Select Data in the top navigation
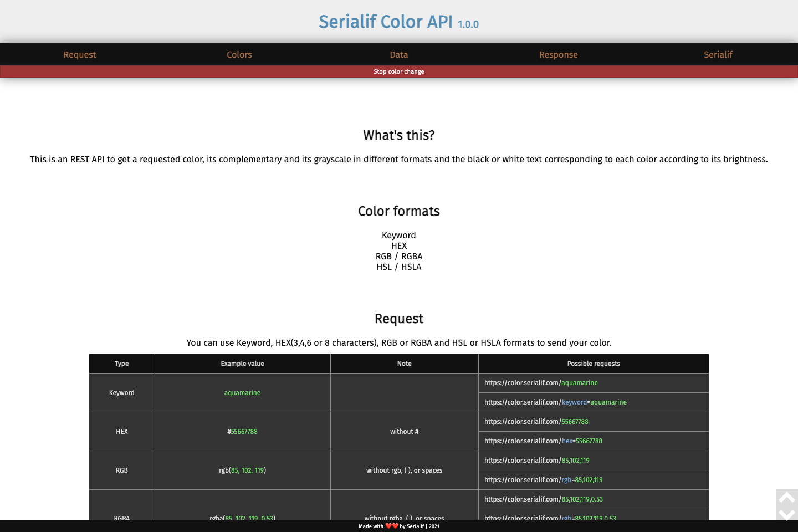 [398, 54]
